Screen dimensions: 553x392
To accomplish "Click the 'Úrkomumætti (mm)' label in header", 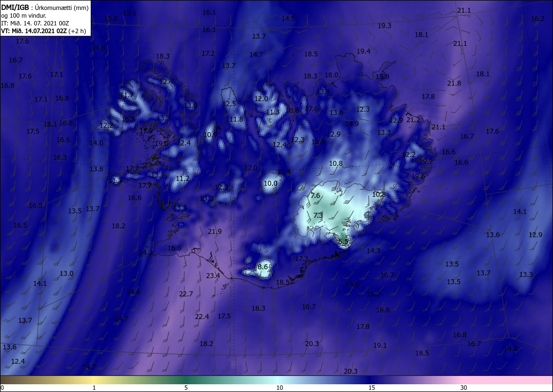I will [62, 7].
